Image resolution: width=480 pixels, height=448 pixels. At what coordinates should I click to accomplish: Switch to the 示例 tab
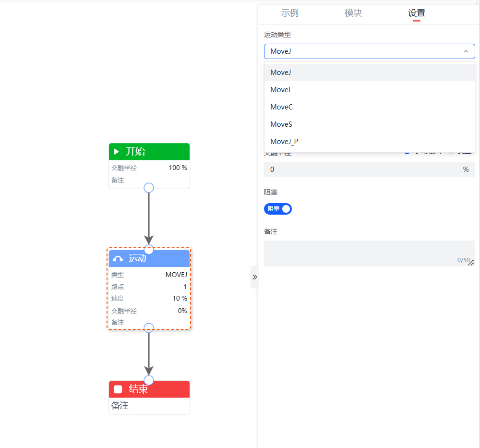coord(290,13)
